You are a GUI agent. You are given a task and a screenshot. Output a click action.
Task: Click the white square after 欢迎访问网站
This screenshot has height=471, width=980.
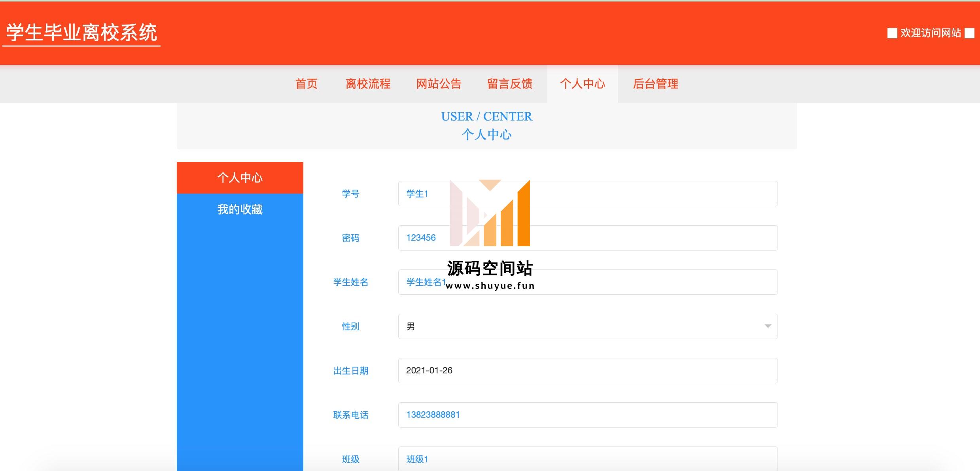pyautogui.click(x=969, y=33)
